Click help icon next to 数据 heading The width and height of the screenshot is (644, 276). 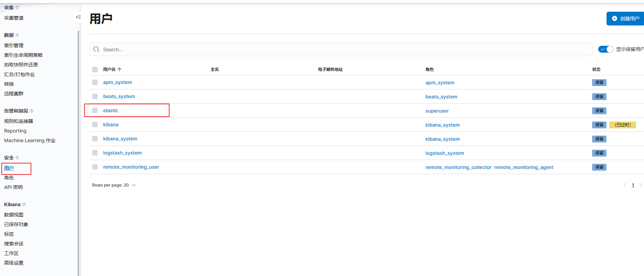17,35
